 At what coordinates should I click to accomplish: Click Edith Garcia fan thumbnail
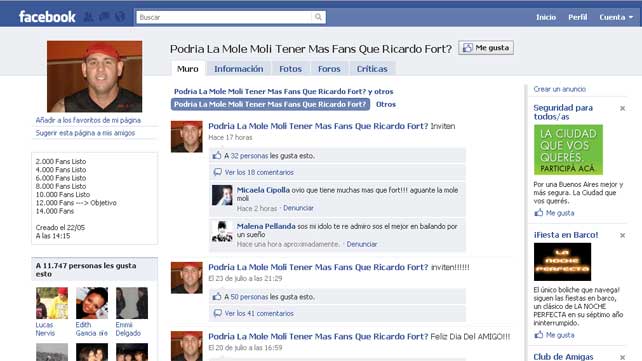click(92, 303)
